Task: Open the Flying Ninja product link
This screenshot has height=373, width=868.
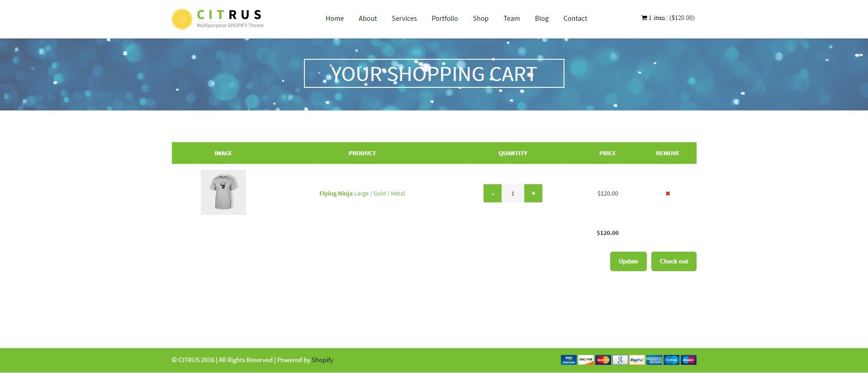Action: (336, 193)
